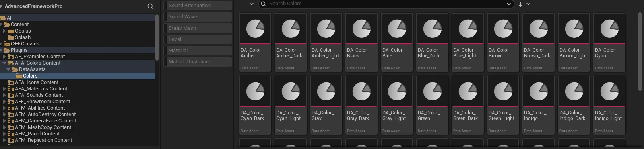This screenshot has height=149, width=644.
Task: Open the filter options icon menu
Action: click(x=247, y=4)
